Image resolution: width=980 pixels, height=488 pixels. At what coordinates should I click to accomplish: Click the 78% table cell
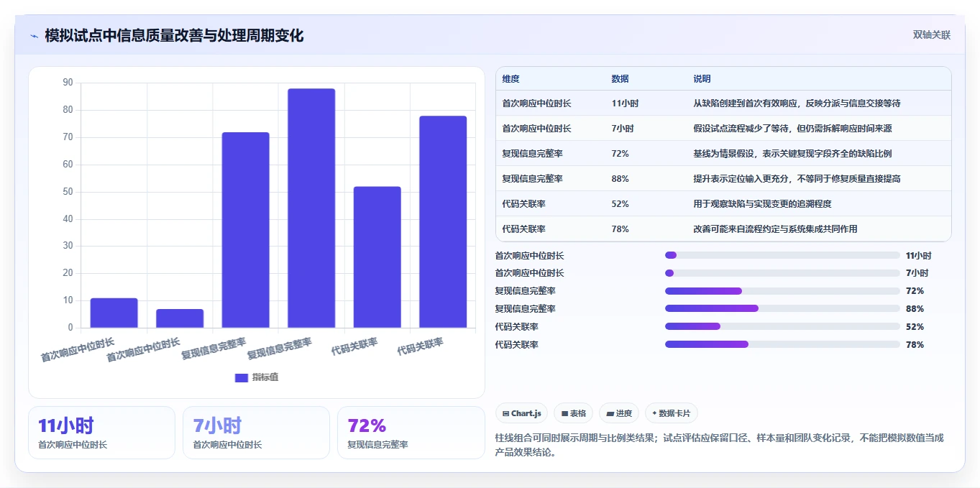620,229
